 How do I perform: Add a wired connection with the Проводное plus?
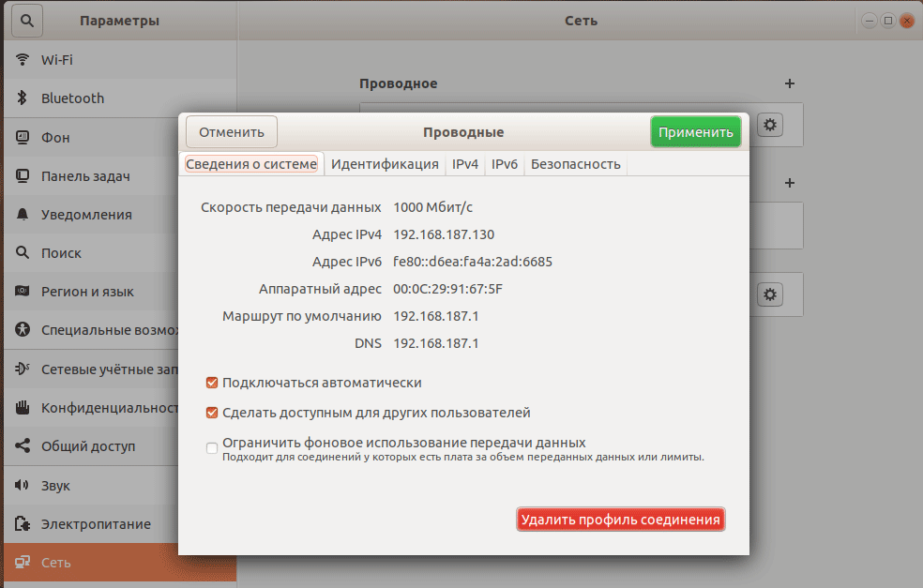point(790,83)
